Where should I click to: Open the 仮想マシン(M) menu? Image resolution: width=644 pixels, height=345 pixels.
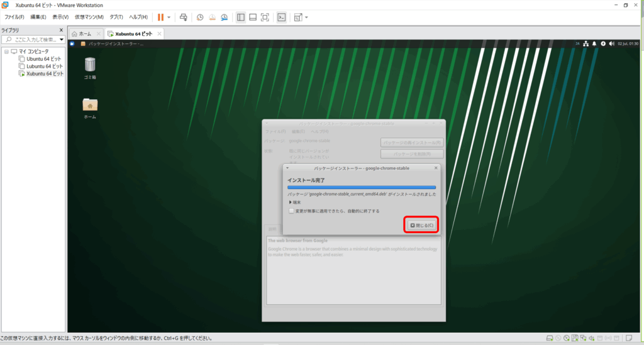[x=89, y=17]
